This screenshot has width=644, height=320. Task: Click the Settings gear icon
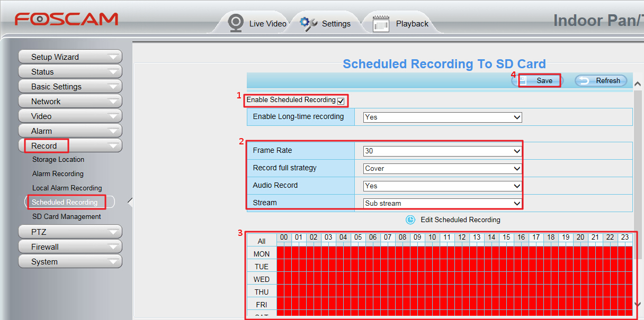click(x=308, y=23)
